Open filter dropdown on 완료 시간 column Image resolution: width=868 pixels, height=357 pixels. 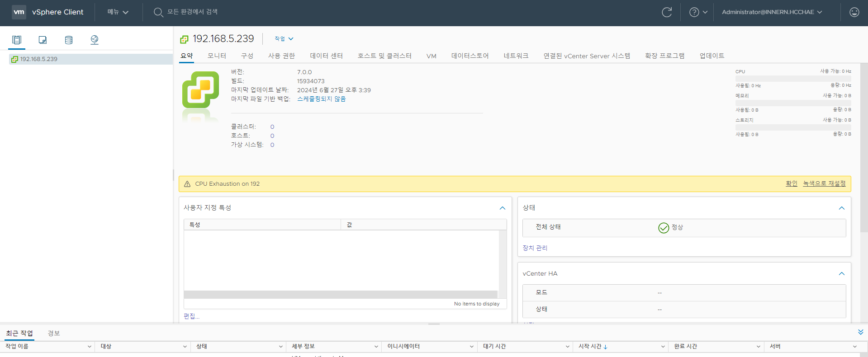pyautogui.click(x=759, y=347)
